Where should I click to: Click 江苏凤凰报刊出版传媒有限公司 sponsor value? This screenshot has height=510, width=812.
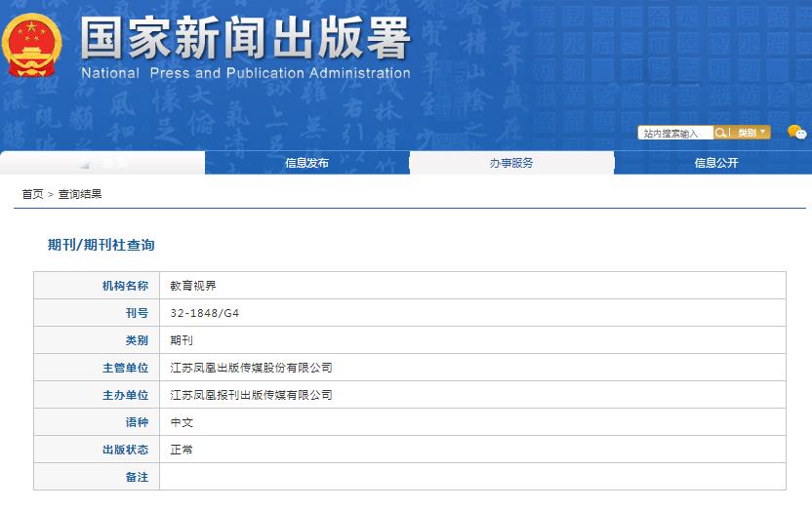pos(251,395)
